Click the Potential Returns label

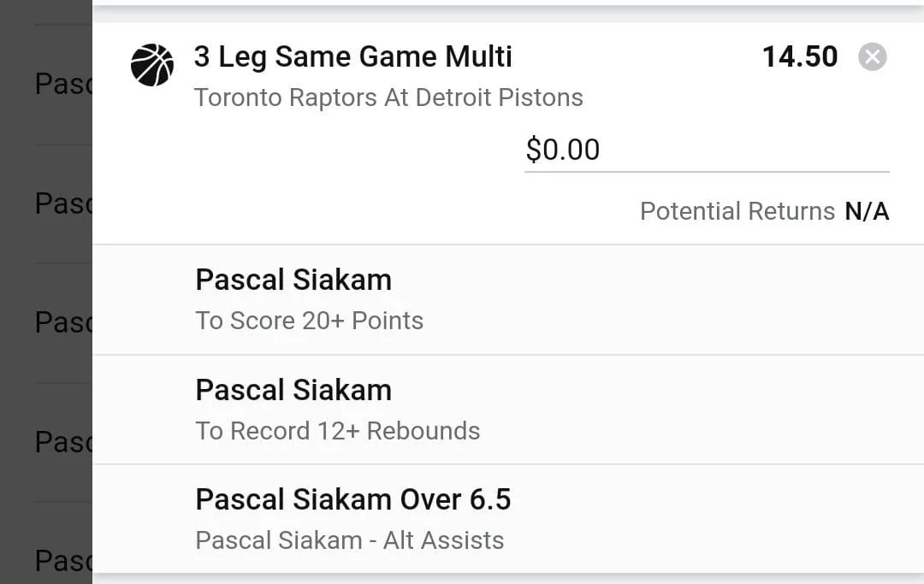(x=737, y=211)
